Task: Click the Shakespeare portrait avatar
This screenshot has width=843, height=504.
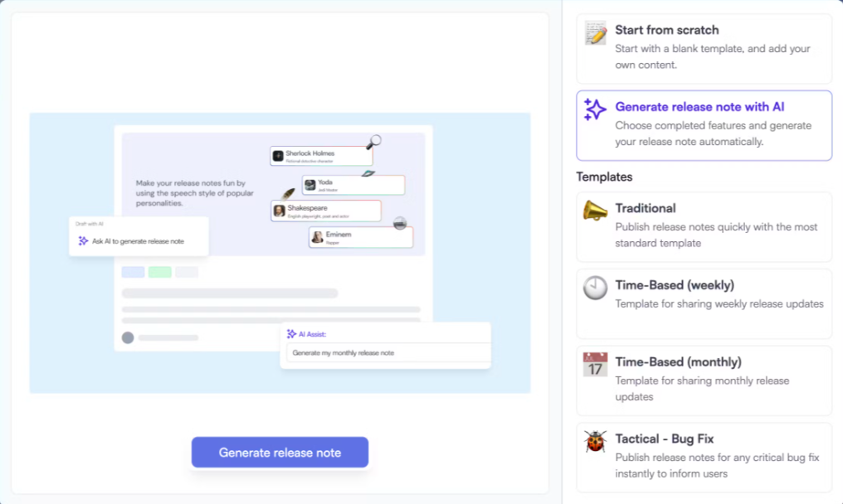Action: pos(279,211)
